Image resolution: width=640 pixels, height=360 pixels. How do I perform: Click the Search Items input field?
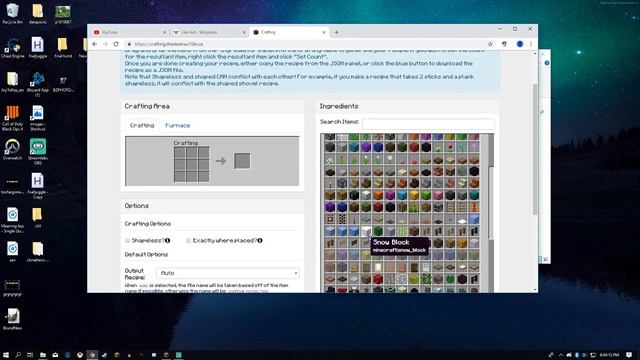[428, 124]
